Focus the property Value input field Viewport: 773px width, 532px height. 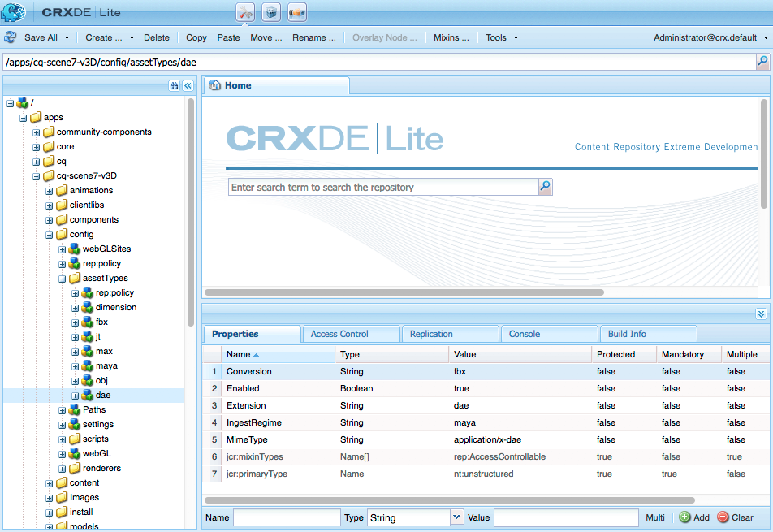[566, 517]
